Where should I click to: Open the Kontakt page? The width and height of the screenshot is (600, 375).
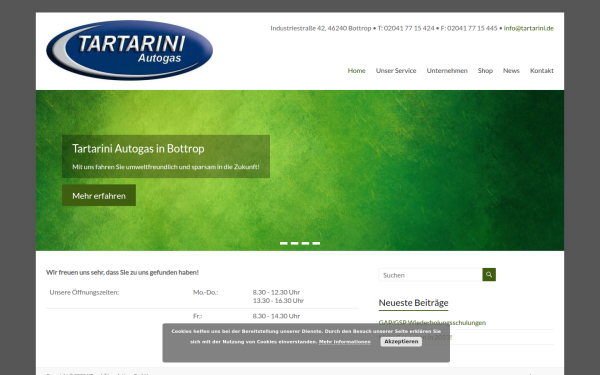(x=541, y=70)
